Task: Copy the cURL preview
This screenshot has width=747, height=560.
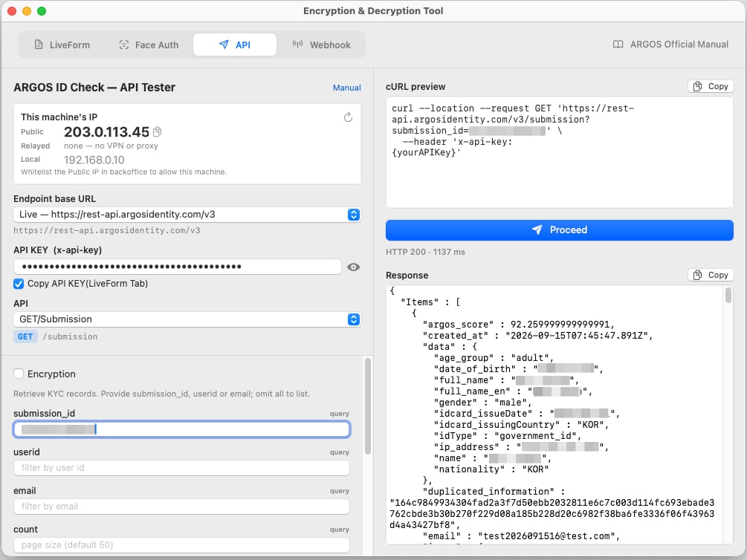Action: [711, 86]
